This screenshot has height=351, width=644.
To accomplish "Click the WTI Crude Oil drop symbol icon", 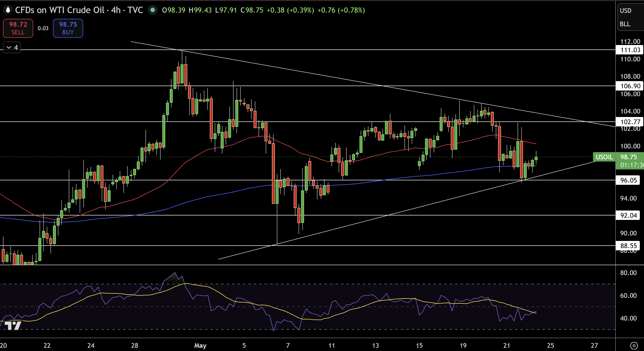I will click(8, 10).
